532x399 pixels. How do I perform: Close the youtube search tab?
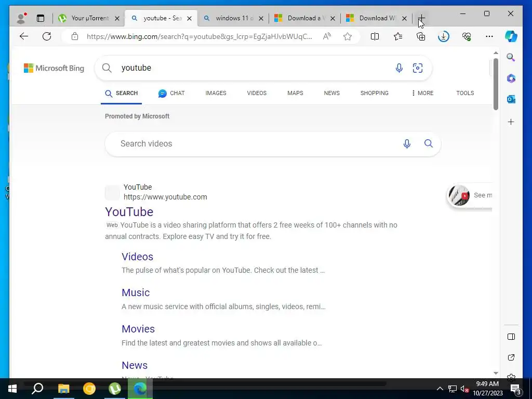tap(189, 18)
